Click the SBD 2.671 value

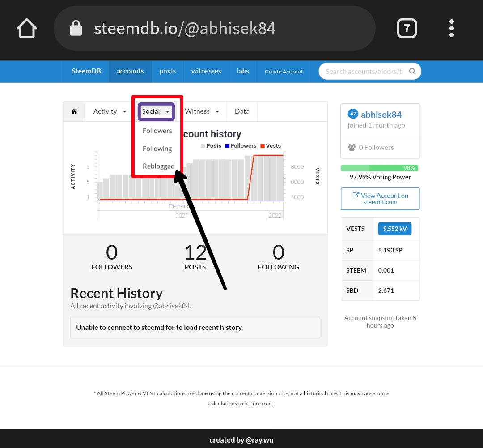(386, 290)
